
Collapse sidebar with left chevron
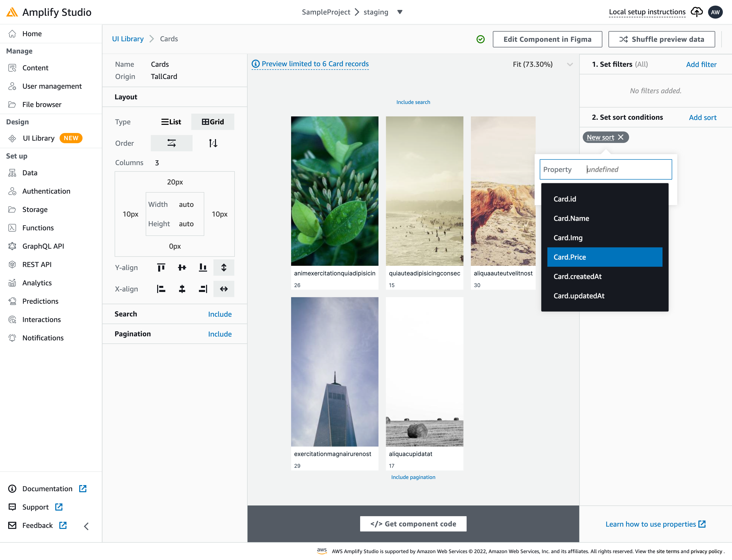point(86,526)
